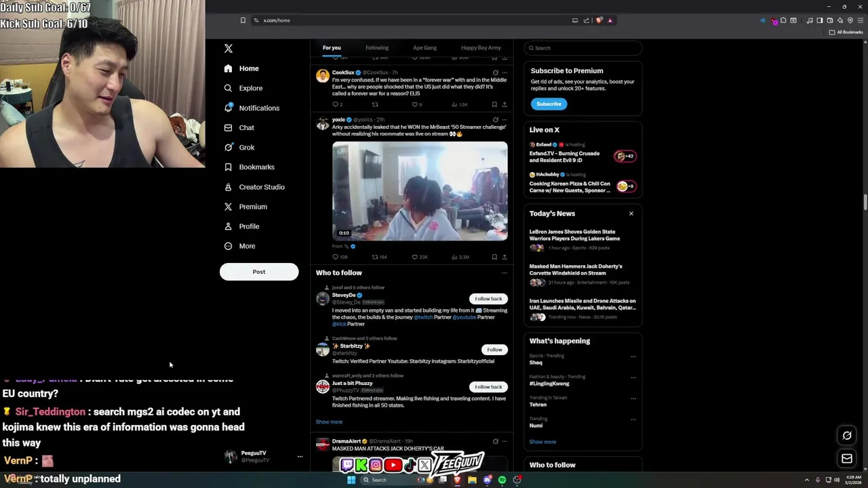Click Show more under Who to follow
This screenshot has width=868, height=488.
point(329,422)
